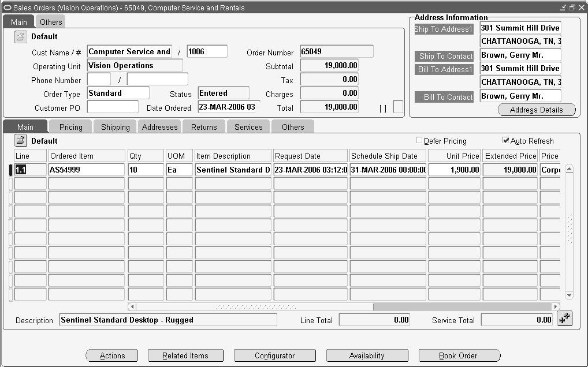Switch to the Addresses lines tab
The image size is (588, 367).
coord(160,126)
